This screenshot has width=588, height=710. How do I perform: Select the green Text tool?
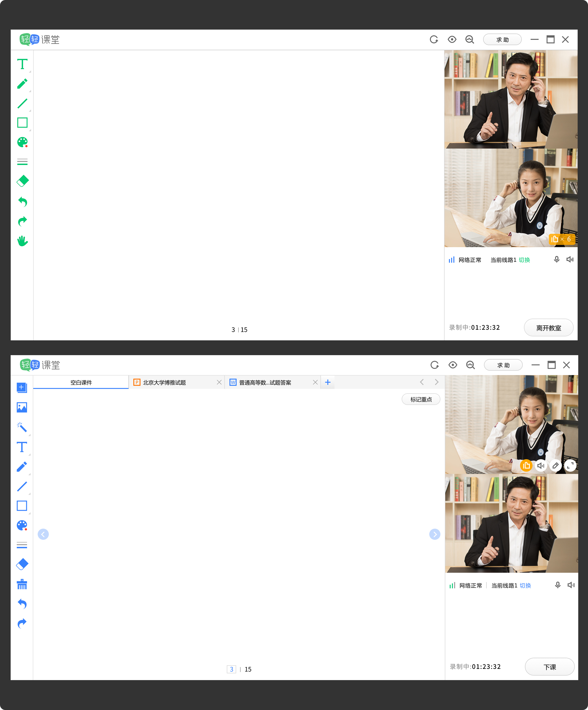click(22, 64)
